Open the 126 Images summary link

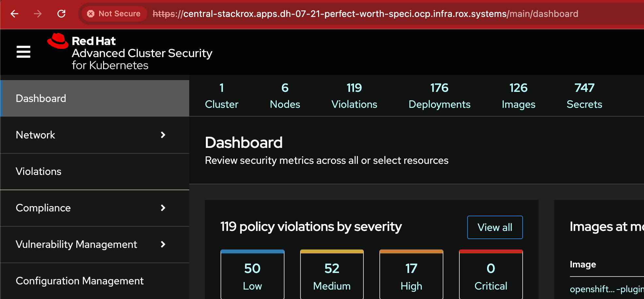click(518, 96)
